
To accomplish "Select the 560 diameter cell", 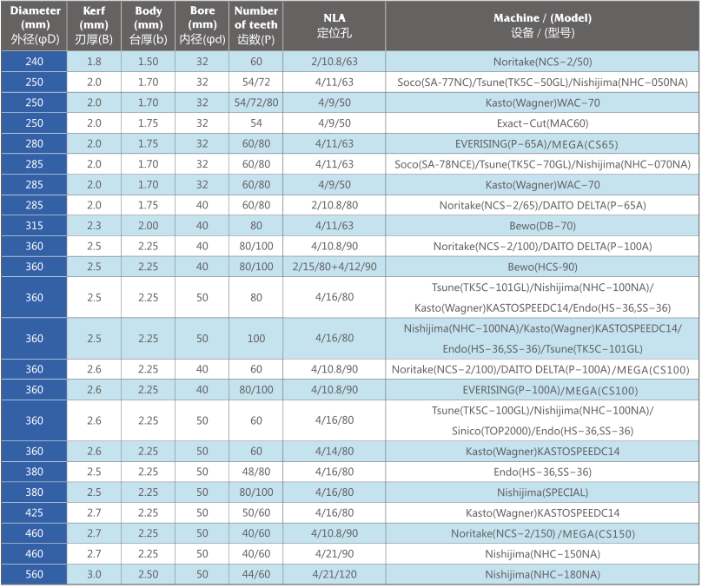I will pos(35,574).
